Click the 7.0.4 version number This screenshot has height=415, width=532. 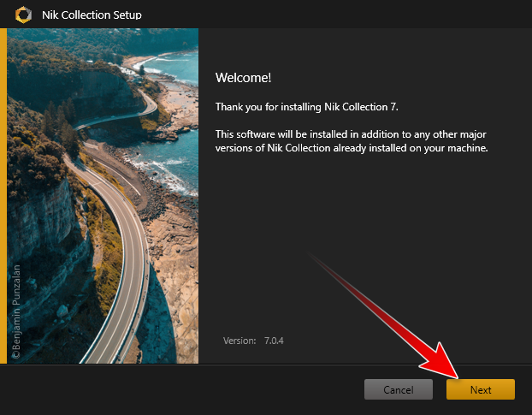(273, 341)
